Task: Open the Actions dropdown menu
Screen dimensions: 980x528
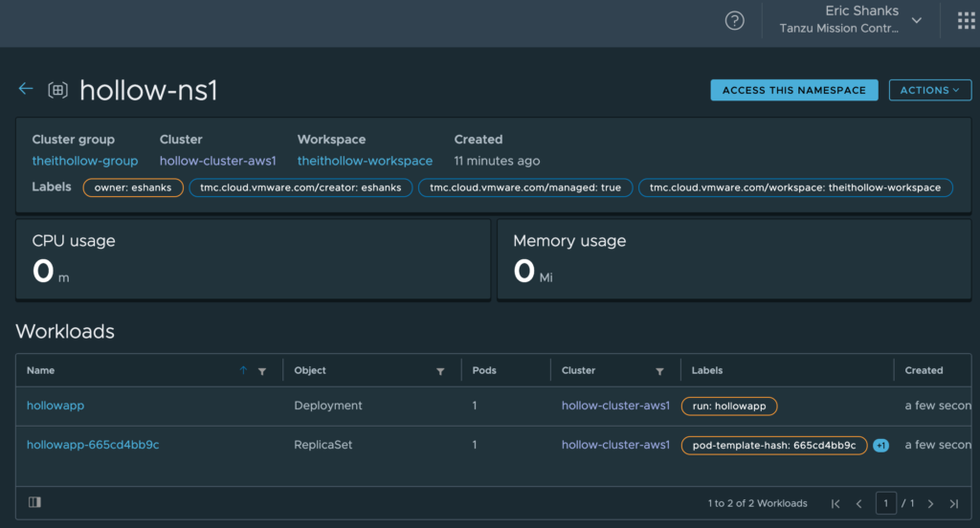Action: tap(929, 90)
